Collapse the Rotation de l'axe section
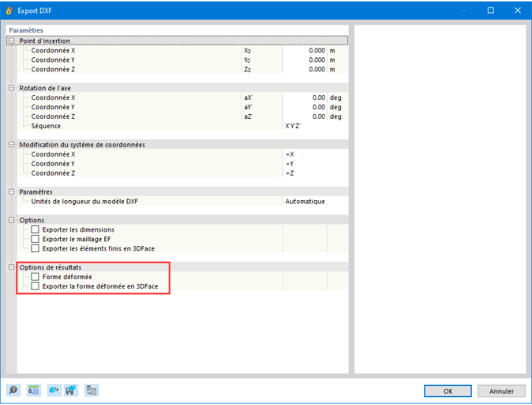This screenshot has height=405, width=532. tap(11, 87)
